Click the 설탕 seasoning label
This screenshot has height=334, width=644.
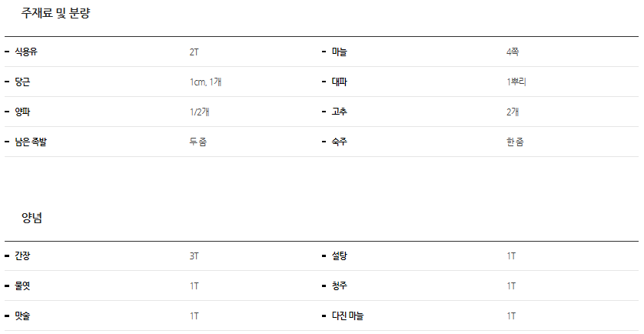click(x=339, y=256)
